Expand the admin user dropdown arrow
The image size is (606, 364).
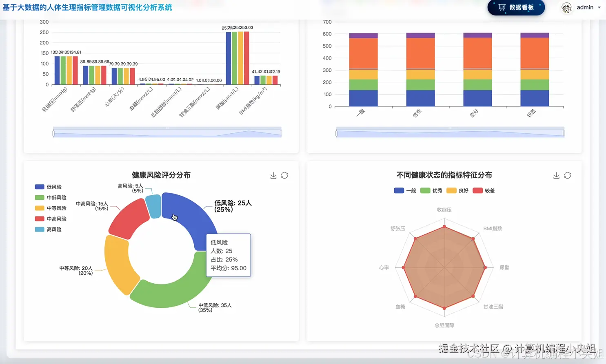click(x=599, y=8)
